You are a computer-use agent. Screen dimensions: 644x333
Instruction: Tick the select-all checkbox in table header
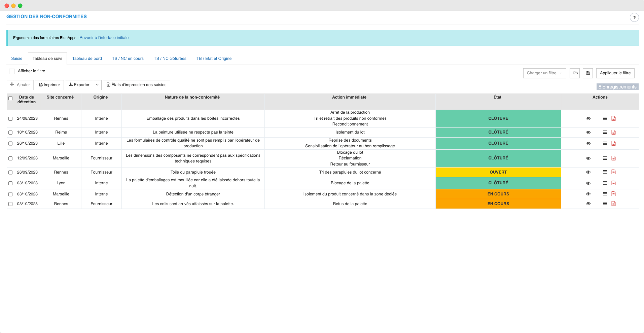tap(10, 98)
